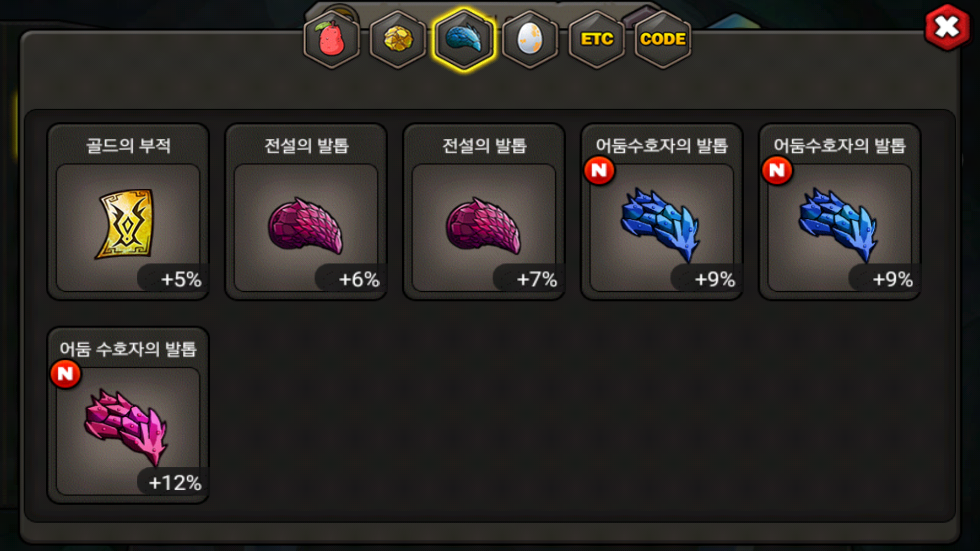Select the blue claw tab
This screenshot has height=551, width=980.
463,39
